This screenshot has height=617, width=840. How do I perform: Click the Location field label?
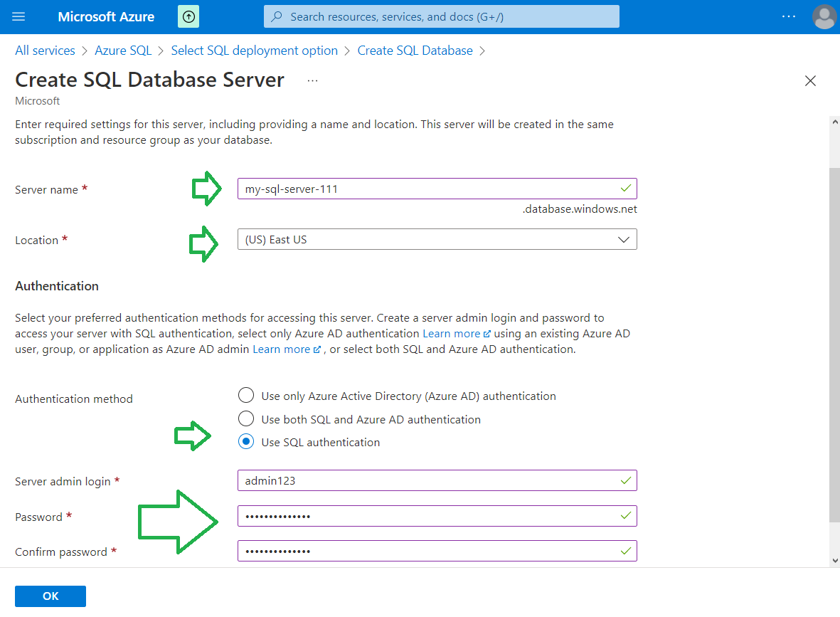(36, 240)
